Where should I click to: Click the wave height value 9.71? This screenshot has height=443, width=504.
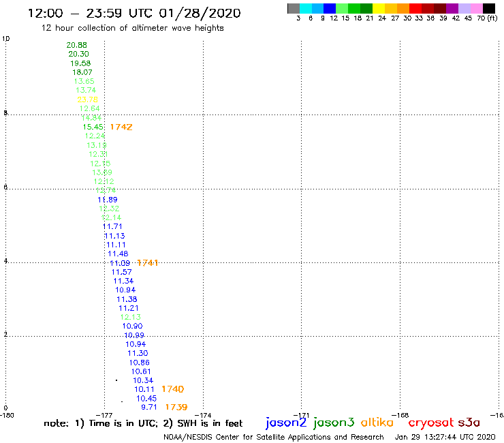click(149, 408)
